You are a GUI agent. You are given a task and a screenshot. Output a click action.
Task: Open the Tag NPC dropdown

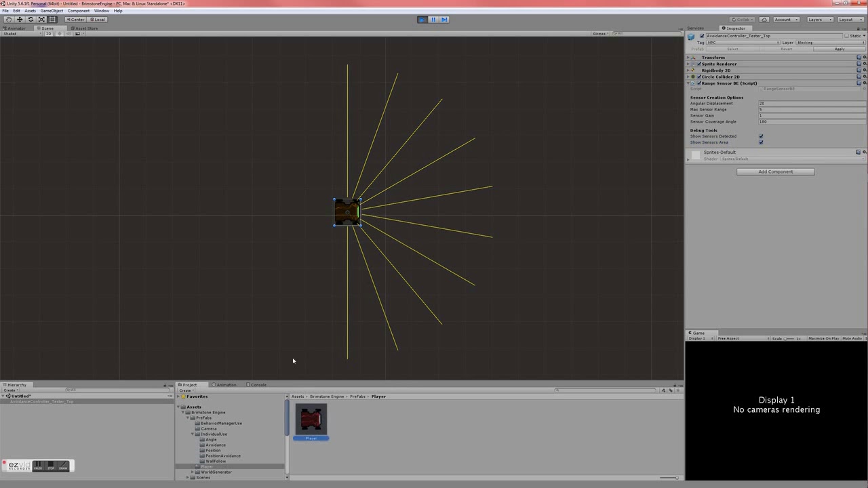click(x=743, y=43)
